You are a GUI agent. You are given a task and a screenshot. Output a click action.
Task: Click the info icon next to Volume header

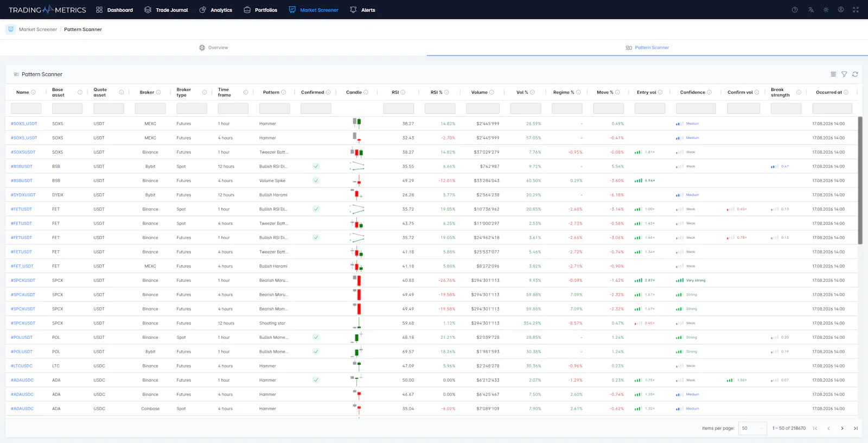pos(492,92)
